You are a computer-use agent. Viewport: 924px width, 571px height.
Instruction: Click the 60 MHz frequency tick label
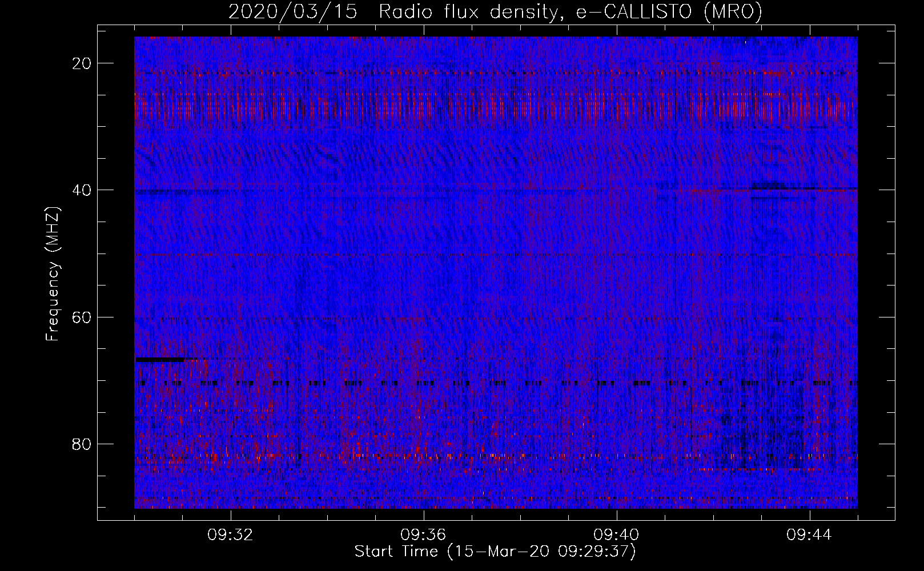[82, 317]
